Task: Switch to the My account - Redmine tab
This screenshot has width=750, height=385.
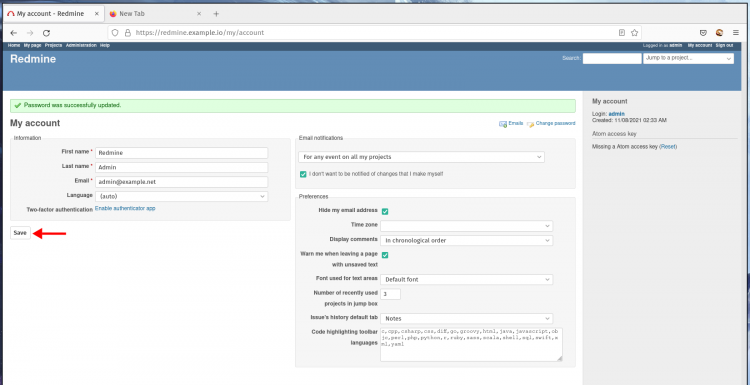Action: tap(54, 14)
